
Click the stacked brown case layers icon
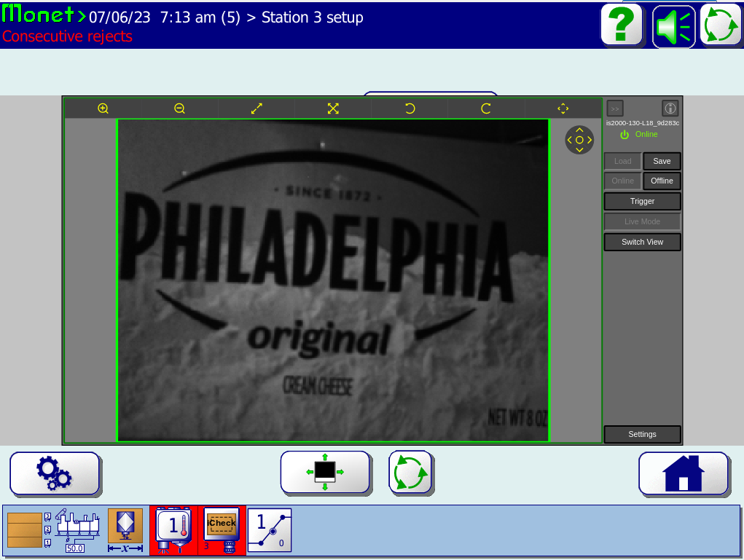(x=25, y=530)
